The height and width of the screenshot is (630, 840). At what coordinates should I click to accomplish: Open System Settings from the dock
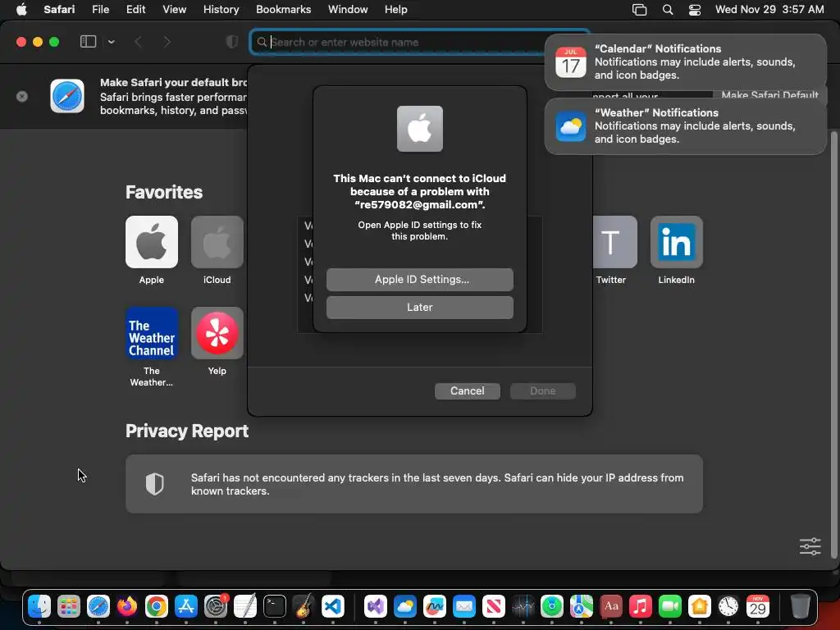(216, 606)
